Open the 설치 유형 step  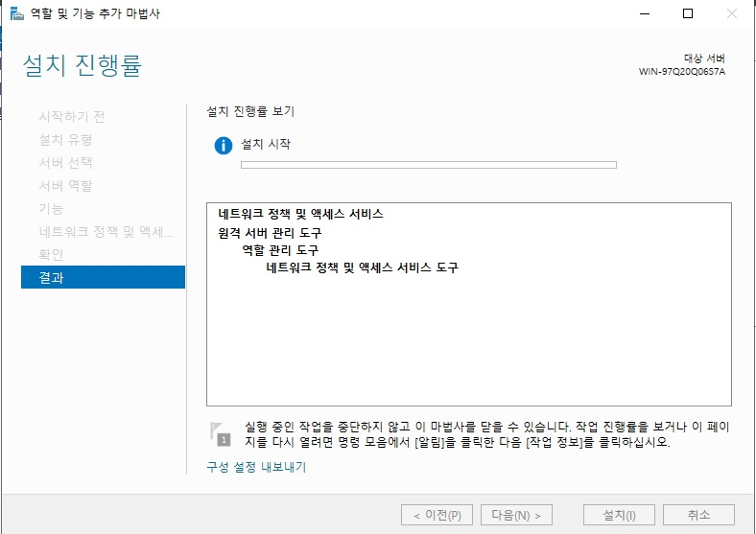tap(65, 140)
